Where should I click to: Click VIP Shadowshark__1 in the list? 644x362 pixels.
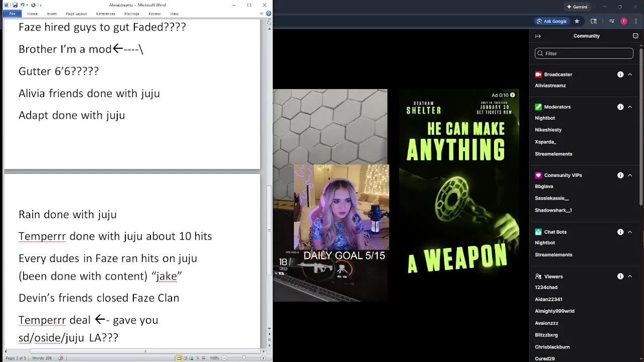[x=553, y=210]
